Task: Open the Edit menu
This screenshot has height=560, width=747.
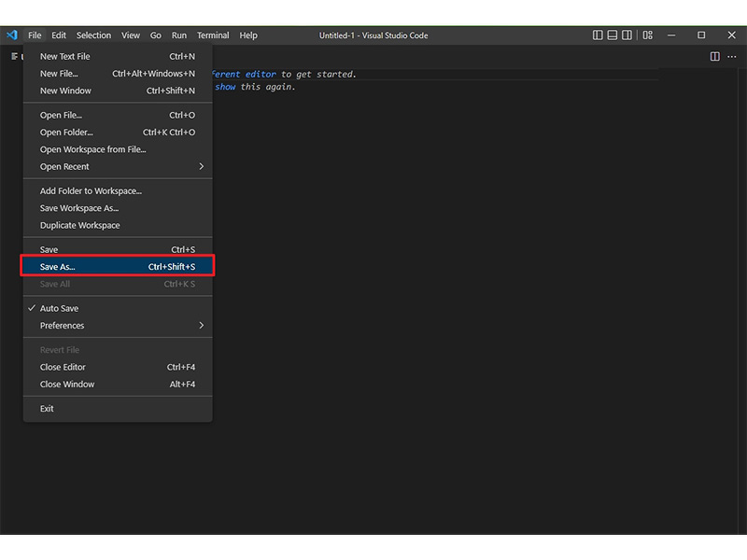Action: [x=59, y=35]
